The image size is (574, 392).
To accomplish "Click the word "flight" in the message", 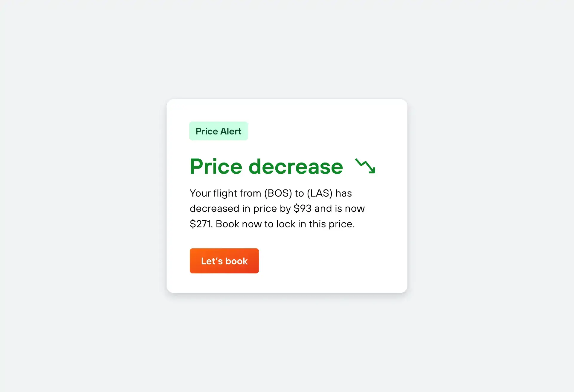I will tap(225, 193).
